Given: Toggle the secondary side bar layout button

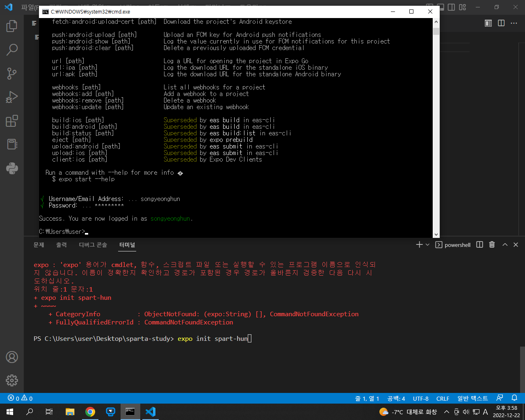Looking at the screenshot, I should pyautogui.click(x=451, y=7).
